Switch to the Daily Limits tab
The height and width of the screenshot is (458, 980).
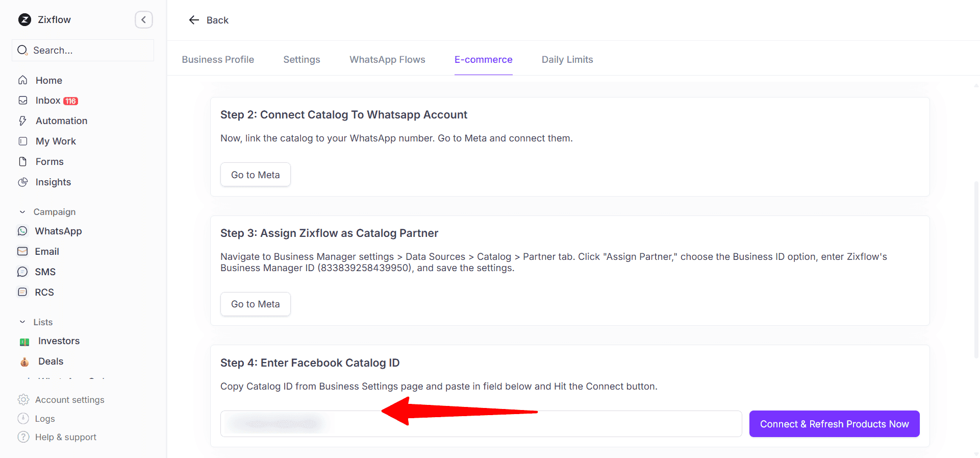[567, 60]
